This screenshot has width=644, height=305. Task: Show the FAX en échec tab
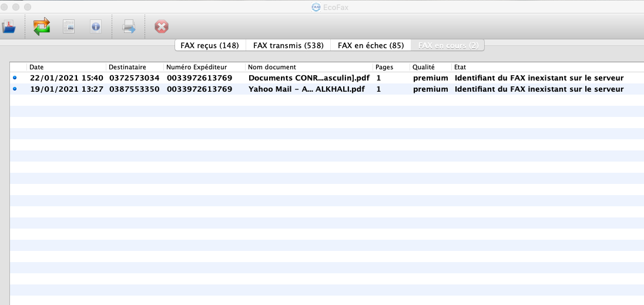(370, 45)
